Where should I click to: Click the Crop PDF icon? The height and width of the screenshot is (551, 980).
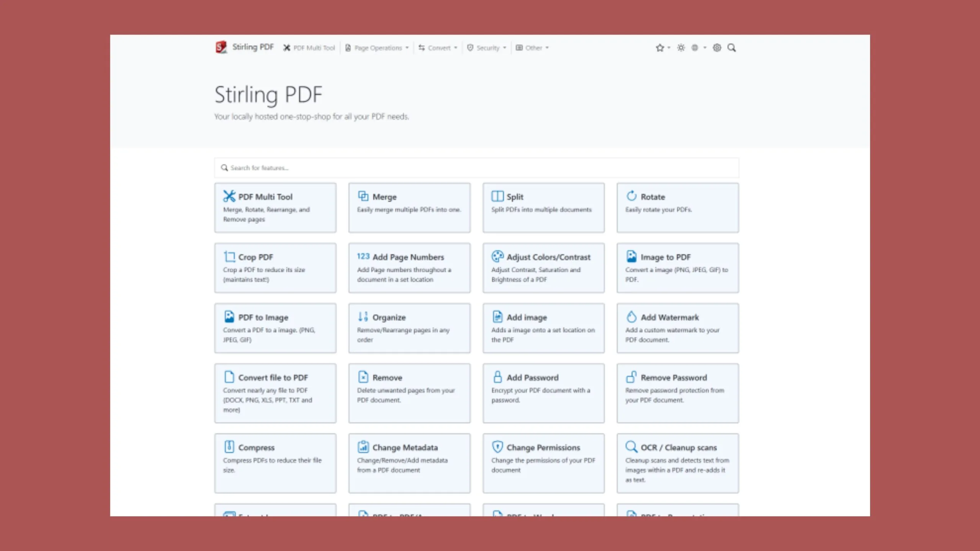229,256
